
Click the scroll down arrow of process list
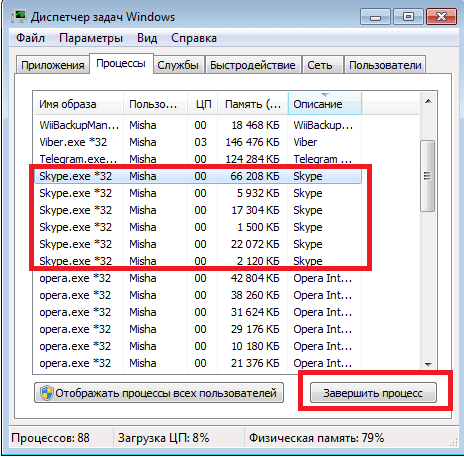(x=428, y=365)
